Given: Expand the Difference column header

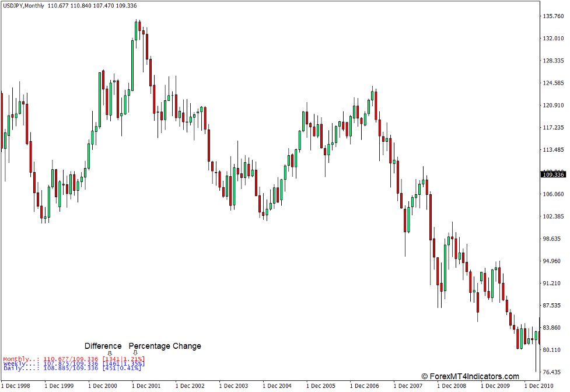Looking at the screenshot, I should [x=103, y=345].
